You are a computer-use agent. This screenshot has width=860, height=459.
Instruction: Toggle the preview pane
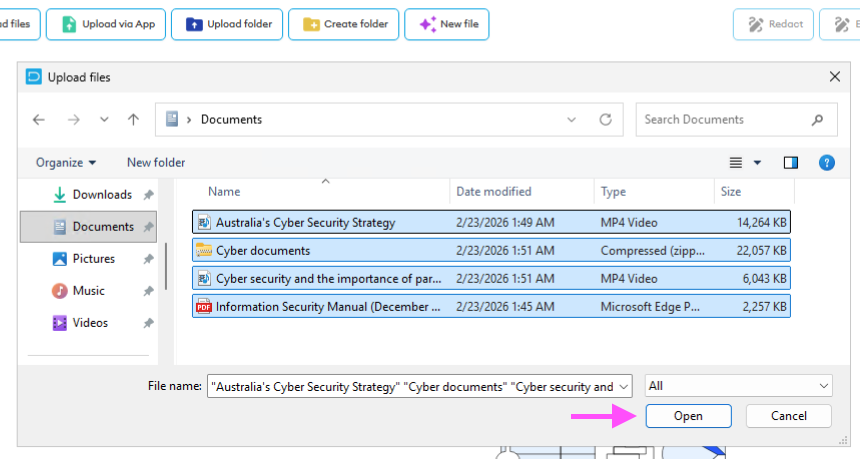tap(791, 162)
